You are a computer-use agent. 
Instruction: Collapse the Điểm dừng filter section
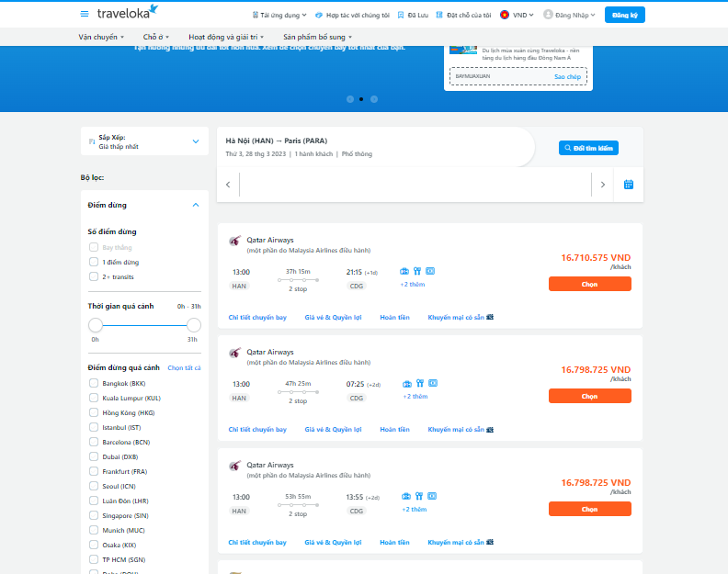pos(196,205)
